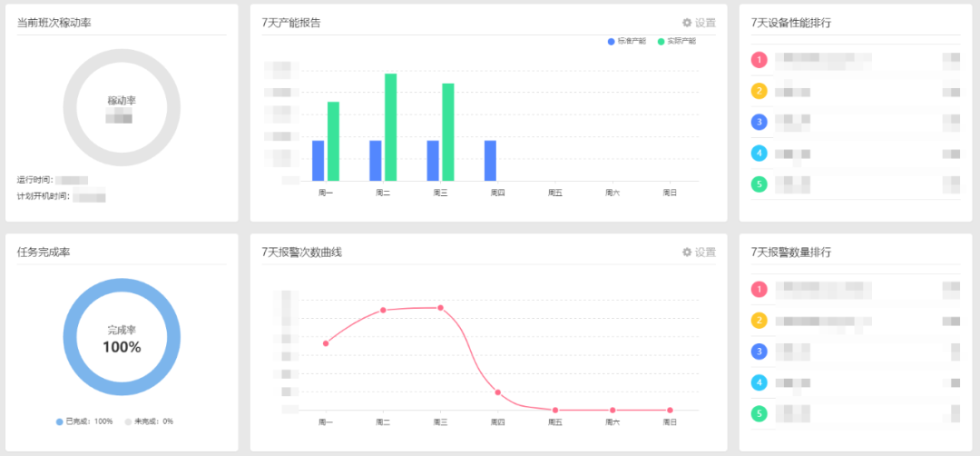Image resolution: width=980 pixels, height=456 pixels.
Task: Select the 周一 data point on alarm curve
Action: (x=326, y=343)
